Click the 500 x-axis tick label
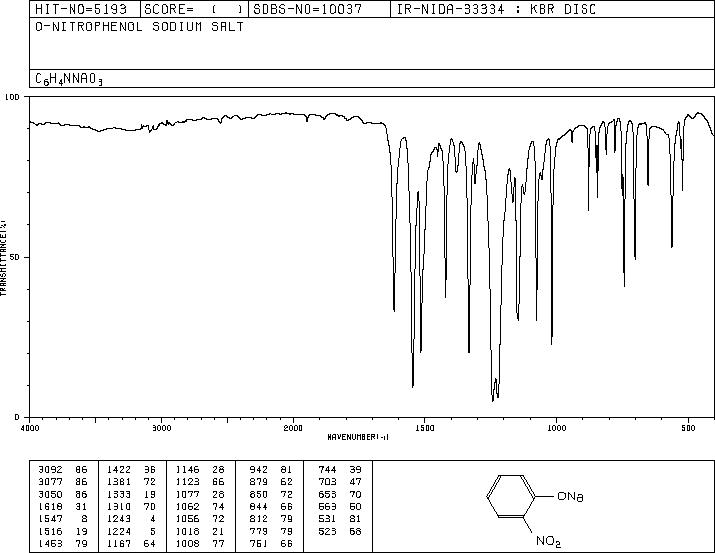Image resolution: width=715 pixels, height=553 pixels. point(688,428)
